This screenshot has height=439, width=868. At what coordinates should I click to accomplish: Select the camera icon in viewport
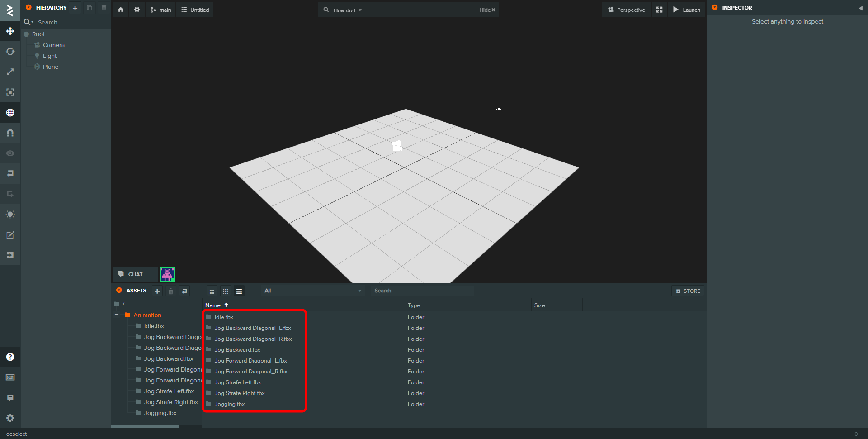[x=397, y=146]
